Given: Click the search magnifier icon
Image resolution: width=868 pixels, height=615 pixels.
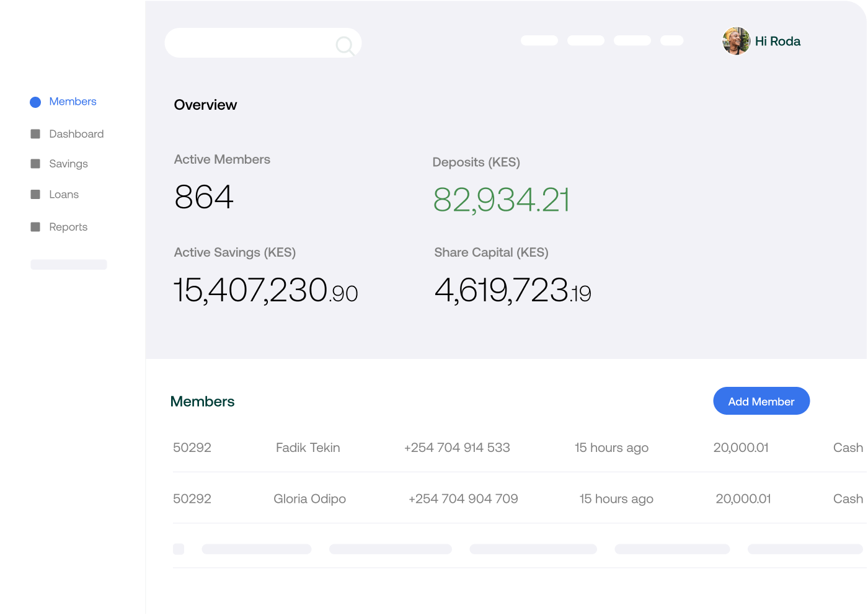Looking at the screenshot, I should click(x=345, y=45).
